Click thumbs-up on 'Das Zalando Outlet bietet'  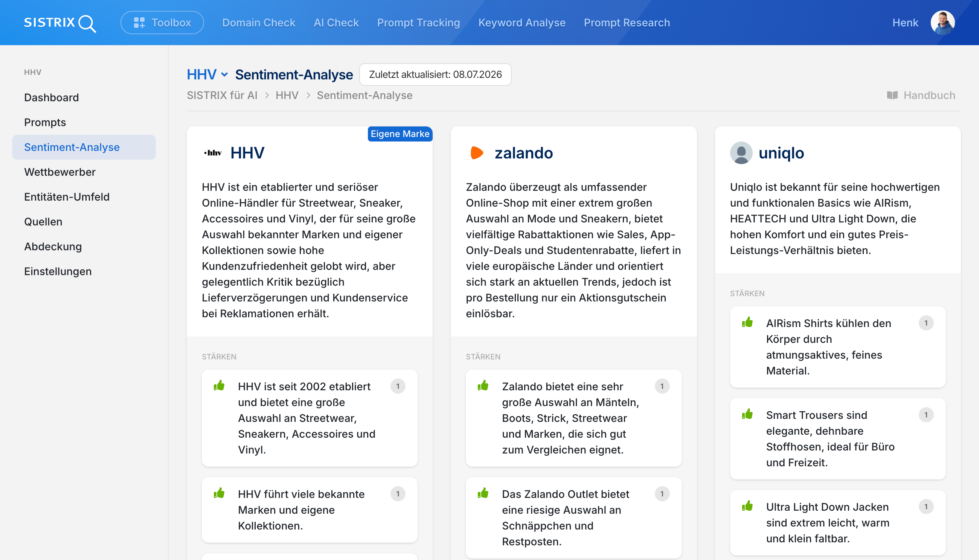point(483,493)
